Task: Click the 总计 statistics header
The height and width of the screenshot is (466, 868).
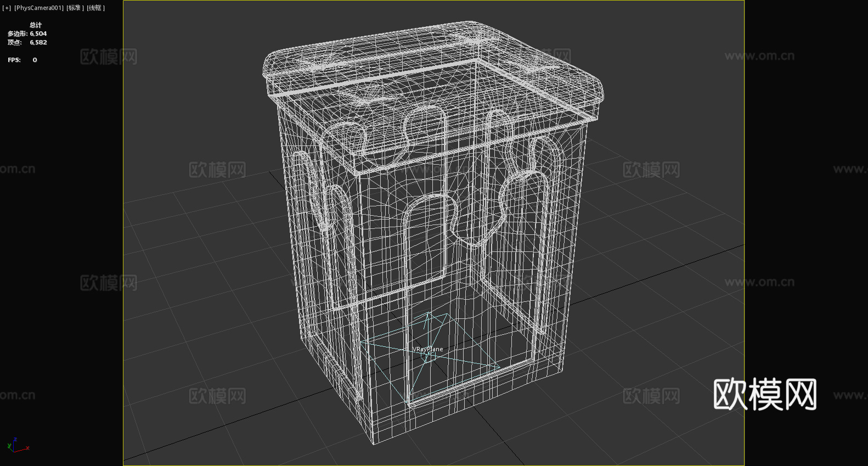Action: pos(36,25)
